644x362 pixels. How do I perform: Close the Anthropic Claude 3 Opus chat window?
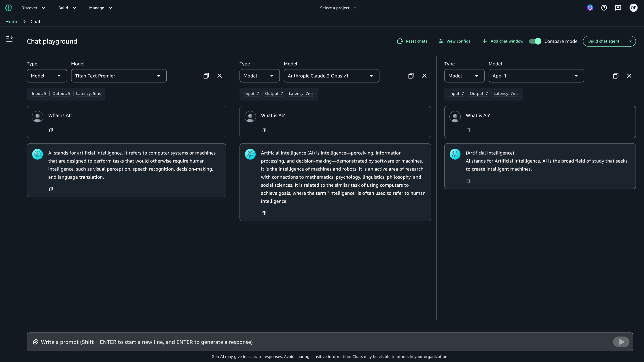pyautogui.click(x=424, y=76)
